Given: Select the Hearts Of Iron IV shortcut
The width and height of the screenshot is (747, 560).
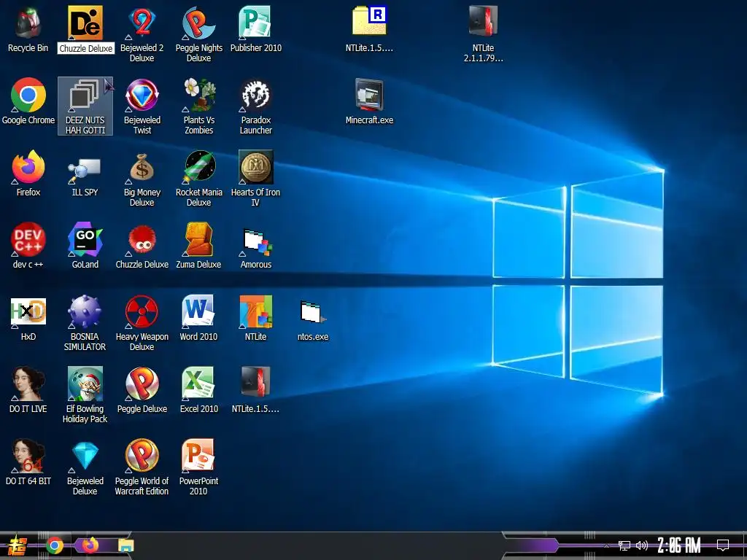Looking at the screenshot, I should [256, 178].
